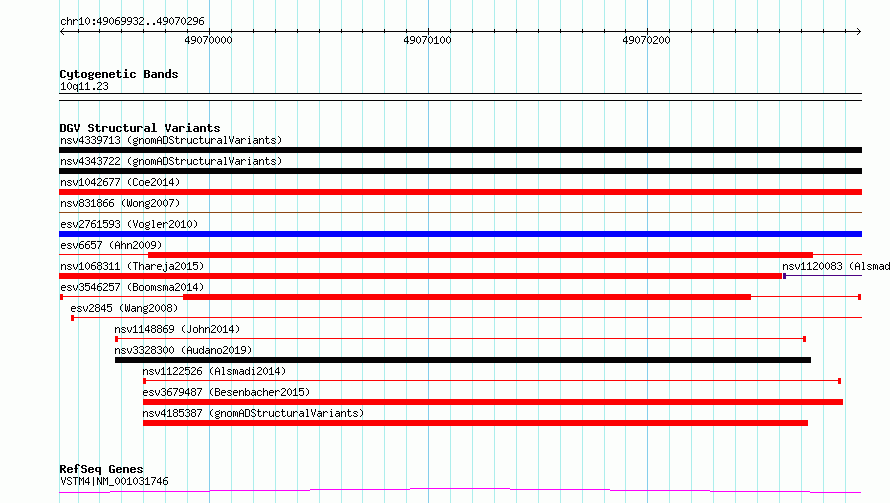Select variant label esv6657 (Ahn2009)
This screenshot has width=890, height=503.
click(111, 245)
